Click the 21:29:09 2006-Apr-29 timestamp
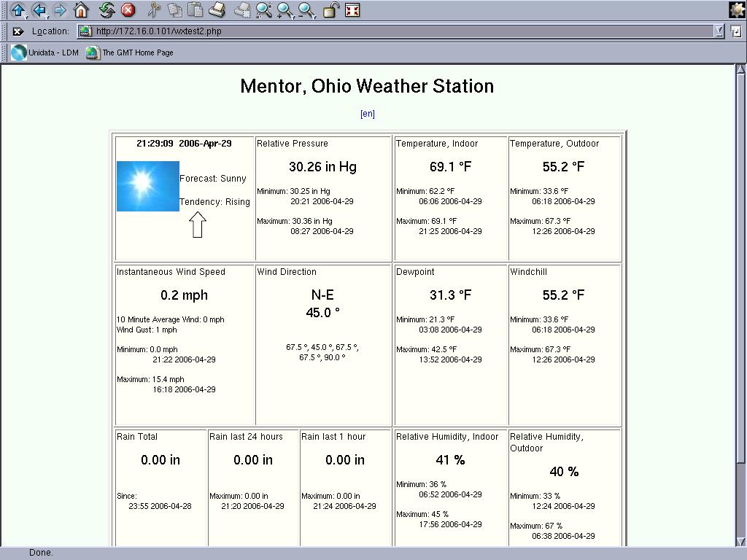 pyautogui.click(x=184, y=144)
